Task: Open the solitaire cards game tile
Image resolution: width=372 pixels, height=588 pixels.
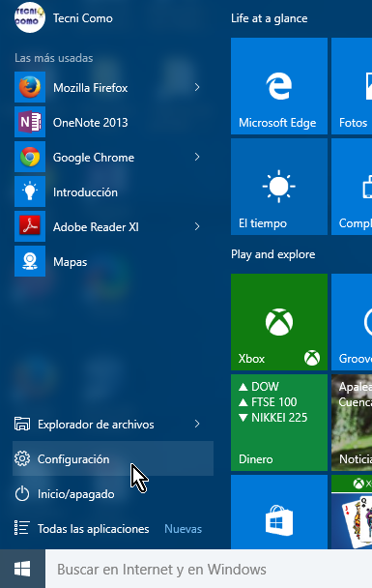Action: (x=352, y=513)
